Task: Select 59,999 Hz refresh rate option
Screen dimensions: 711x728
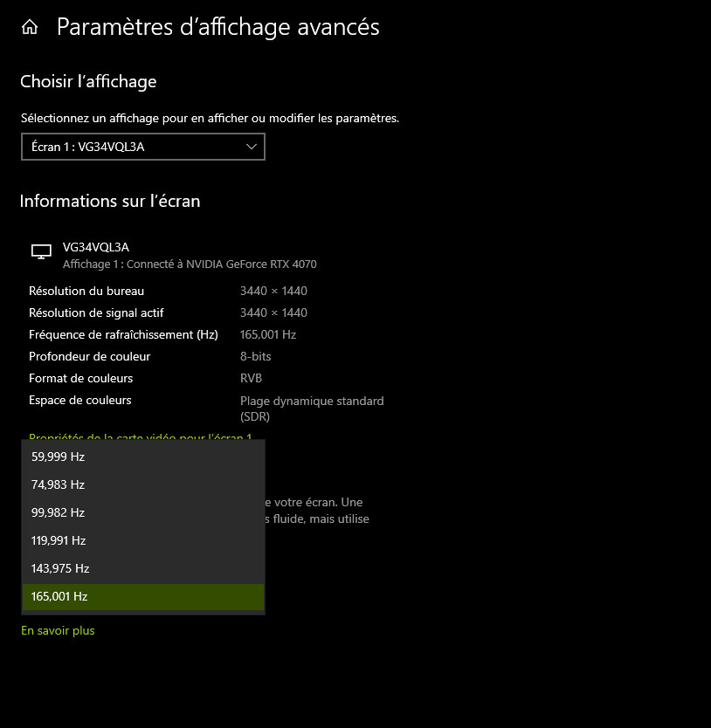Action: tap(143, 457)
